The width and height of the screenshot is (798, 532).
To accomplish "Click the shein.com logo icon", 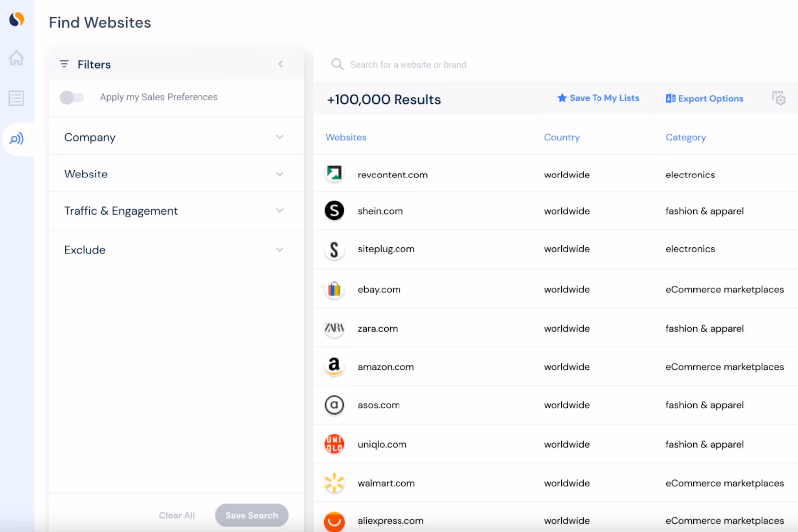I will coord(334,211).
